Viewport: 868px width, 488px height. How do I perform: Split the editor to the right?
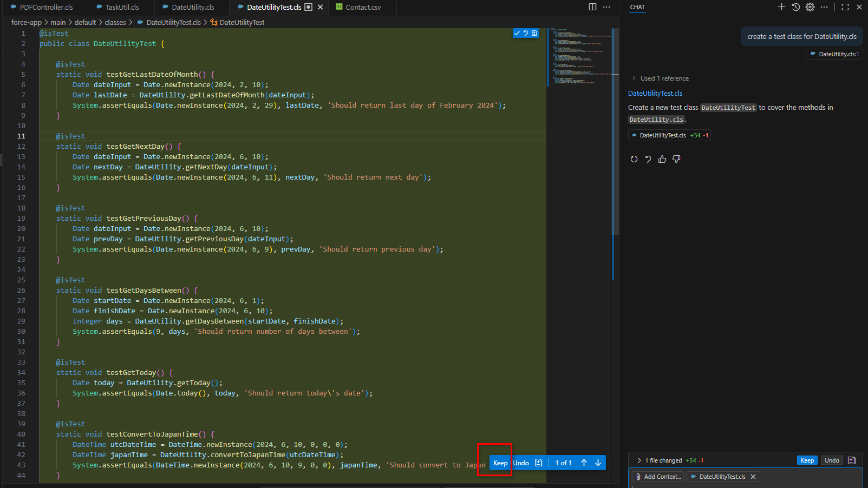click(x=592, y=7)
